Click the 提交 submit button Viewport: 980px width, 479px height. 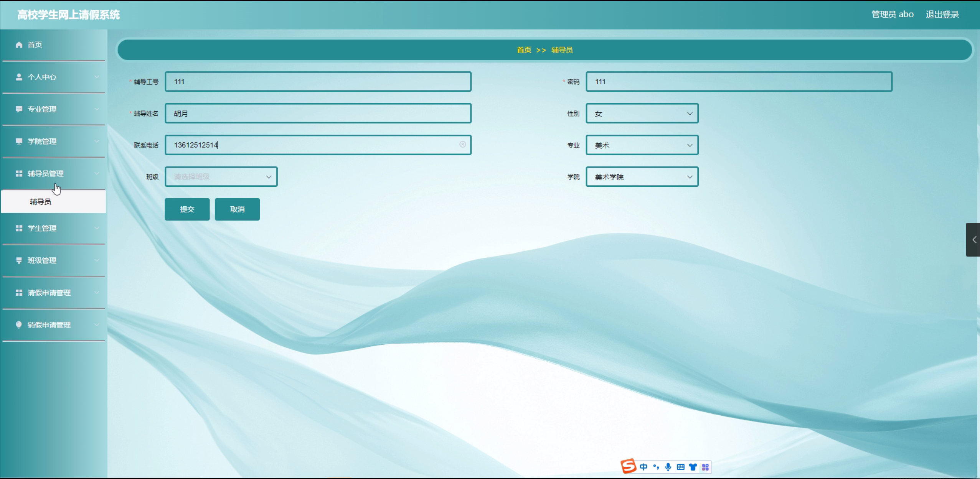[x=187, y=209]
